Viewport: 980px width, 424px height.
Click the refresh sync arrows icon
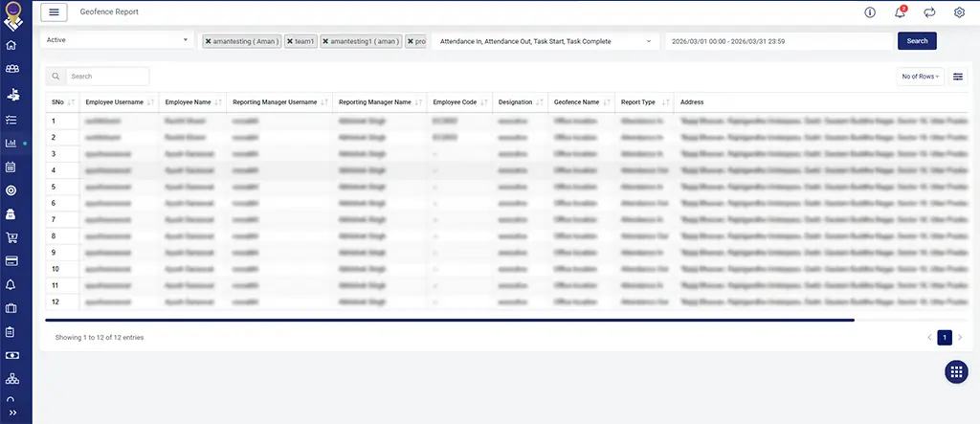(x=929, y=12)
